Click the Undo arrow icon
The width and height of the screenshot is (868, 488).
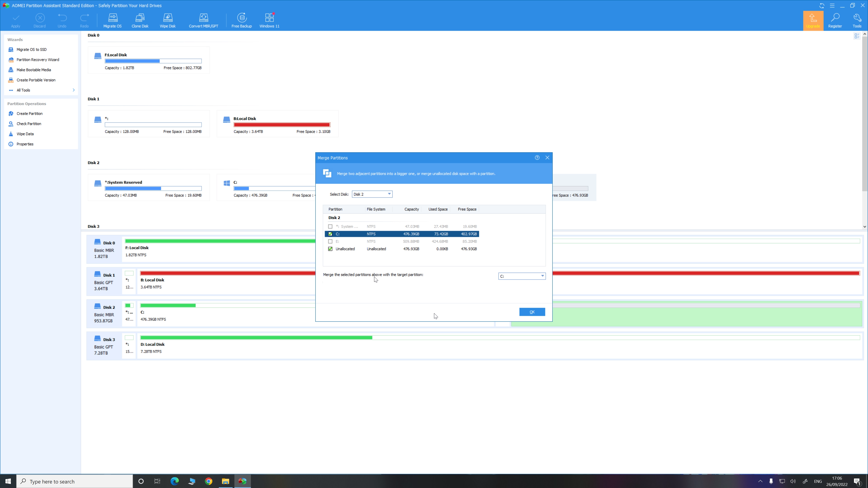(x=62, y=20)
